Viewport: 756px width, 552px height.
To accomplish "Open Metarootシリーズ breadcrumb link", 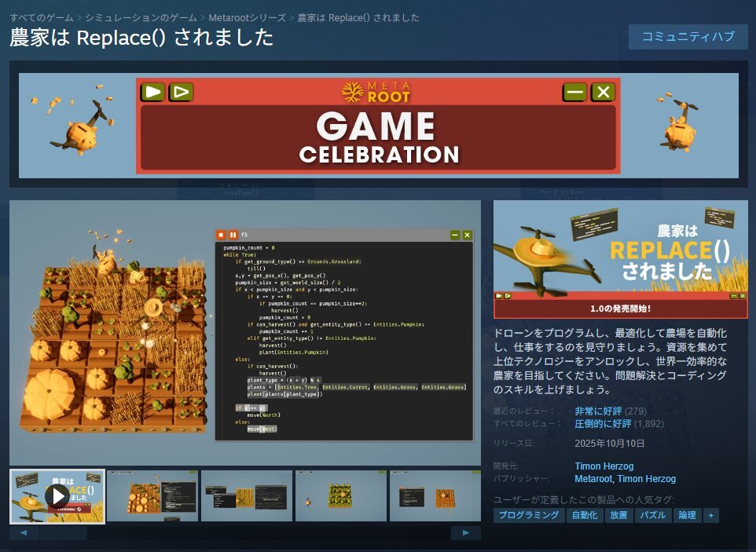I will click(x=246, y=17).
